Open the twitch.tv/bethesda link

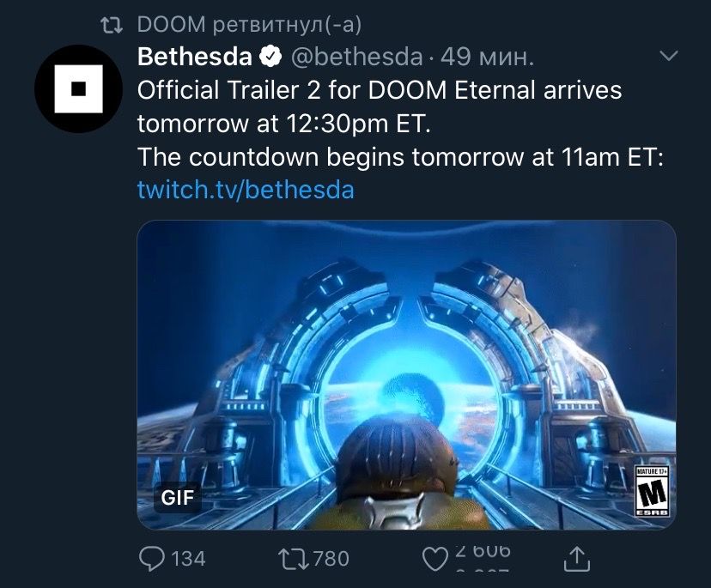pos(246,190)
